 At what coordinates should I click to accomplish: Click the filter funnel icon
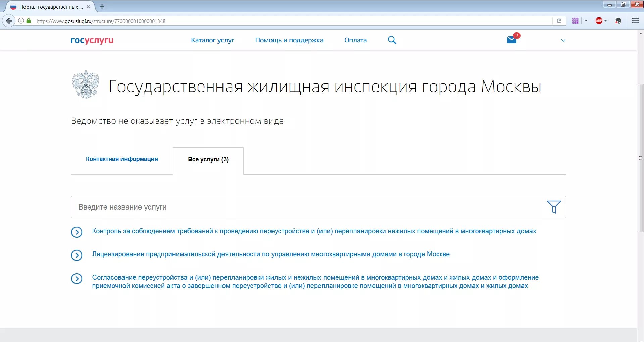point(554,207)
